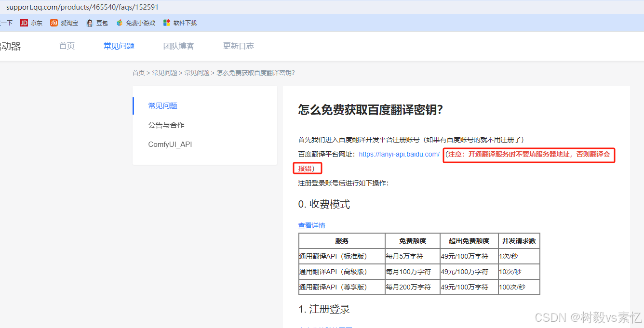Viewport: 644px width, 328px height.
Task: Select 常见问题 in the left sidebar
Action: (x=163, y=105)
